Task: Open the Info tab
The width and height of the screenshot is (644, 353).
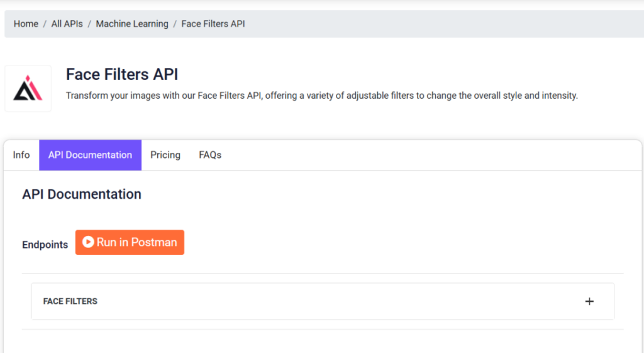Action: pyautogui.click(x=21, y=155)
